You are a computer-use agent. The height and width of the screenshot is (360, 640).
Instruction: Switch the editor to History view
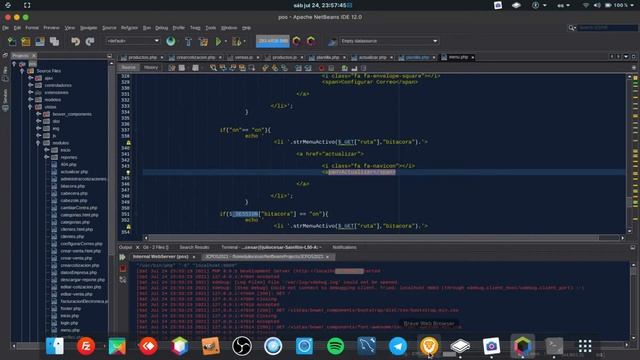pyautogui.click(x=151, y=67)
